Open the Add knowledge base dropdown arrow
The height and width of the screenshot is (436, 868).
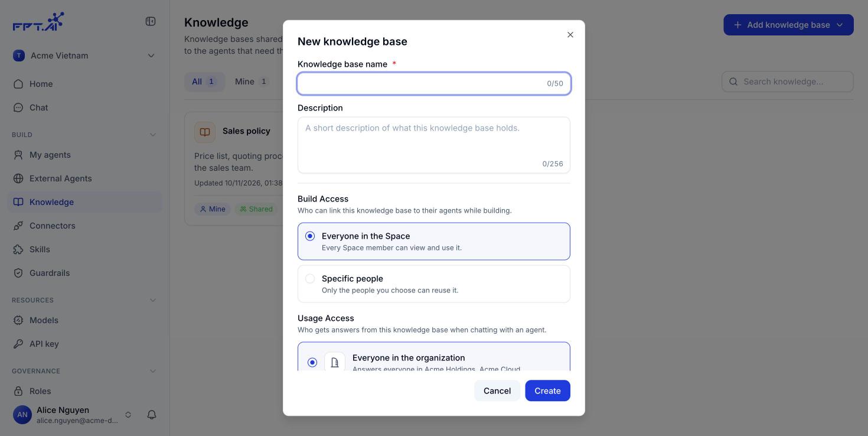840,25
